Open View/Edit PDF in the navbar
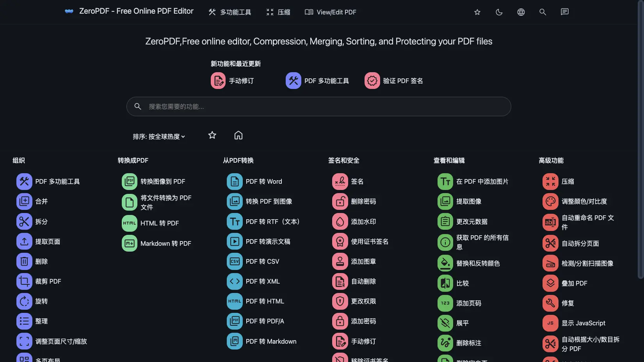Viewport: 644px width, 362px height. (331, 12)
